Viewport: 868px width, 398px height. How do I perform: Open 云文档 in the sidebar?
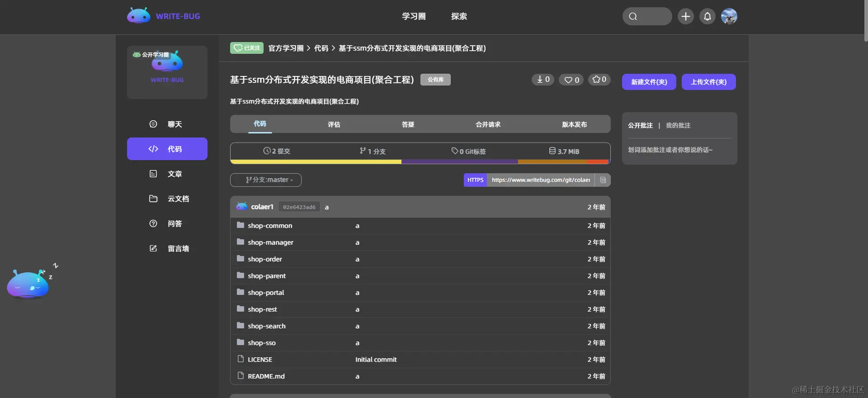(x=167, y=199)
